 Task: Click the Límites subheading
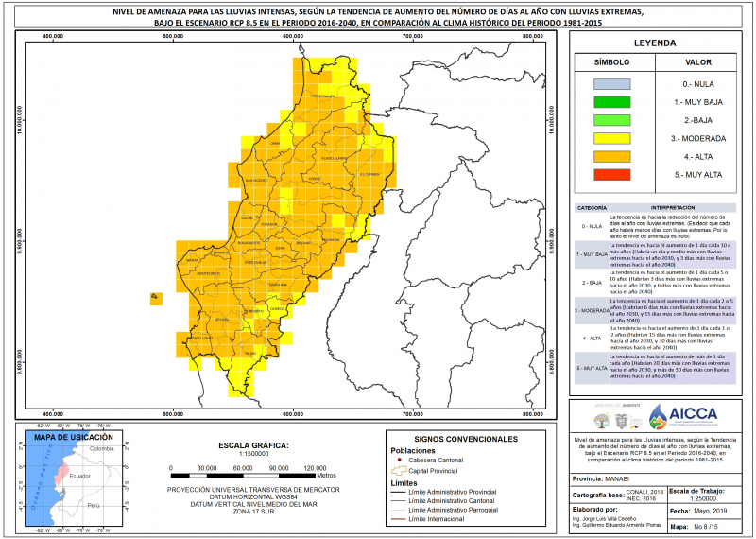click(404, 483)
